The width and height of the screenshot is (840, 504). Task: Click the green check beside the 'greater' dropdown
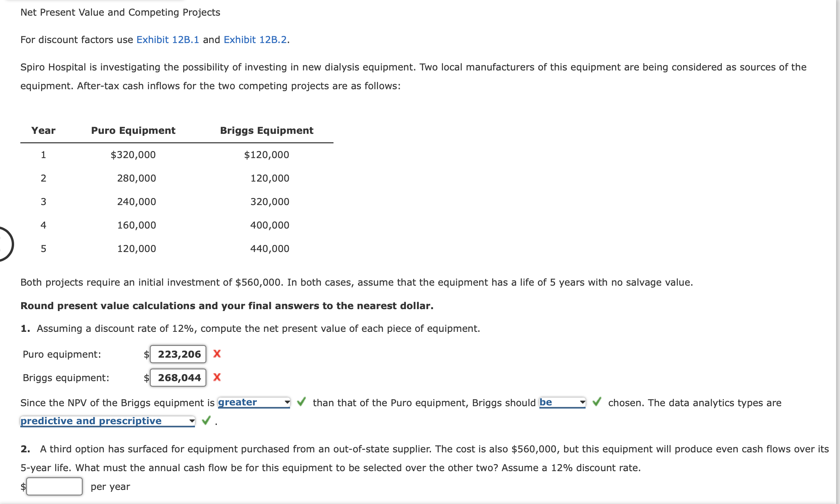pyautogui.click(x=301, y=402)
